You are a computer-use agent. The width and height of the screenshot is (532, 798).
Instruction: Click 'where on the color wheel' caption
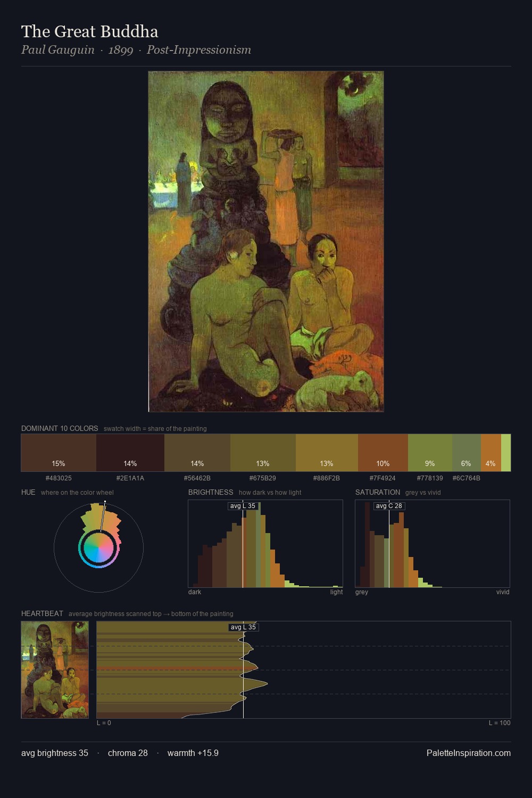click(x=77, y=492)
